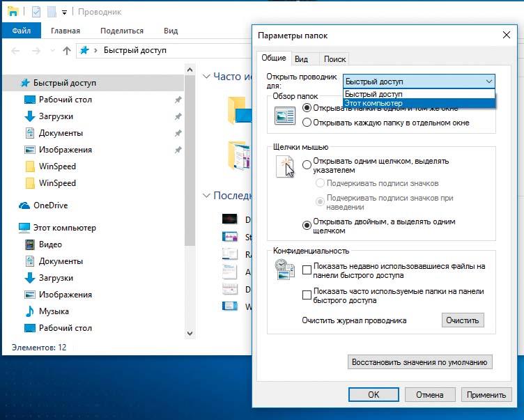Click the Этот компьютер monitor icon
This screenshot has height=420, width=524.
point(24,228)
